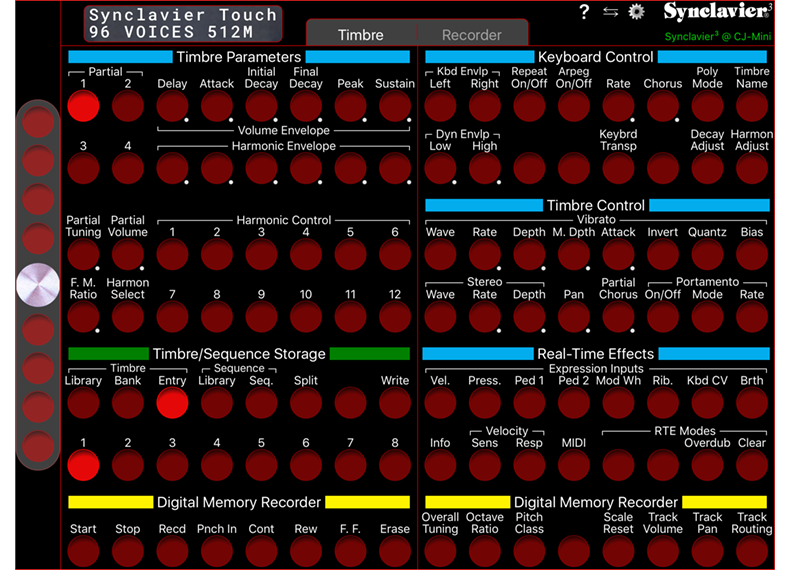The height and width of the screenshot is (570, 790).
Task: Open the settings gear icon
Action: [637, 11]
